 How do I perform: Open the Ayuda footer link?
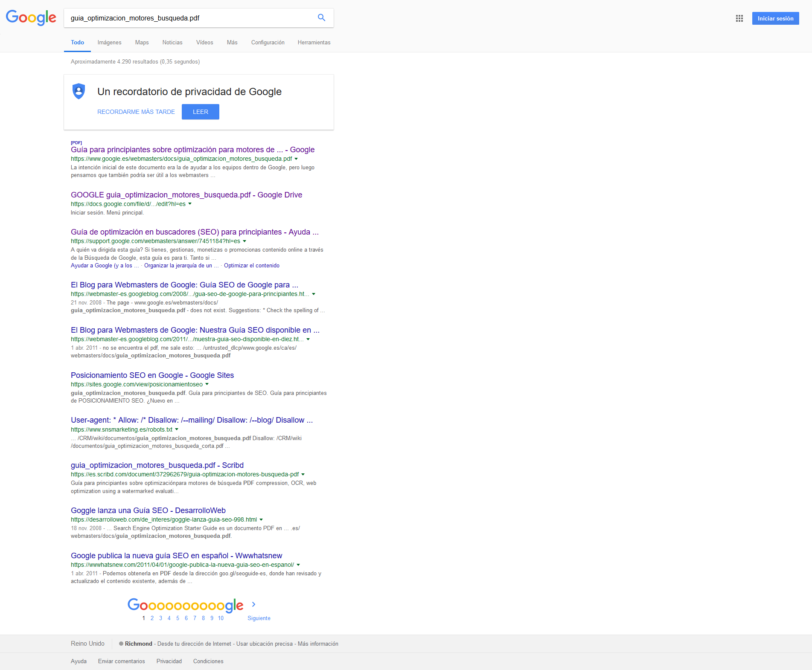[x=79, y=661]
